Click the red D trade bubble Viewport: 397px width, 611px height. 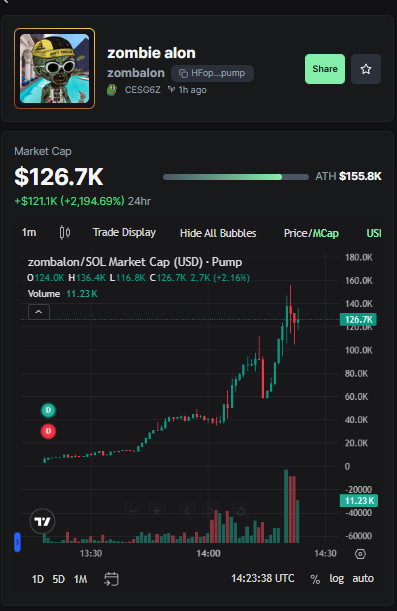click(48, 431)
